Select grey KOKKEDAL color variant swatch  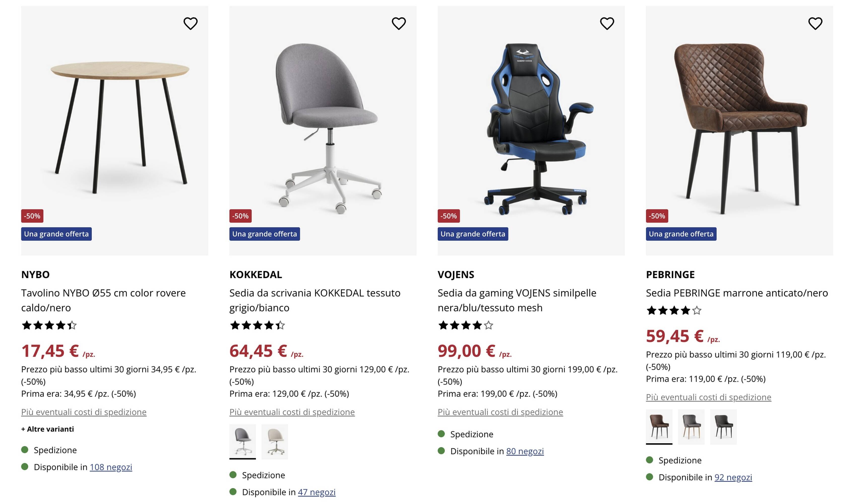click(242, 441)
